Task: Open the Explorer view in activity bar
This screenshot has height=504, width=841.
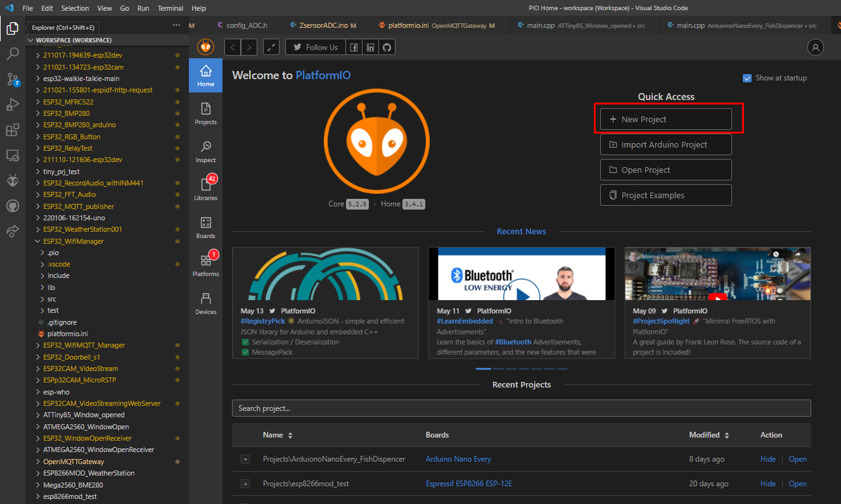Action: tap(12, 28)
